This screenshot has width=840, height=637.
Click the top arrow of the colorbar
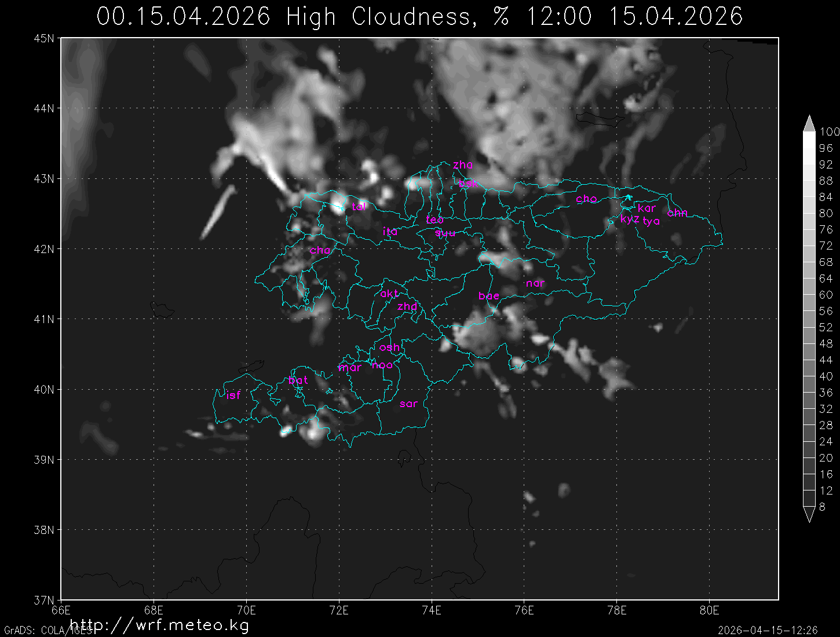click(x=809, y=124)
